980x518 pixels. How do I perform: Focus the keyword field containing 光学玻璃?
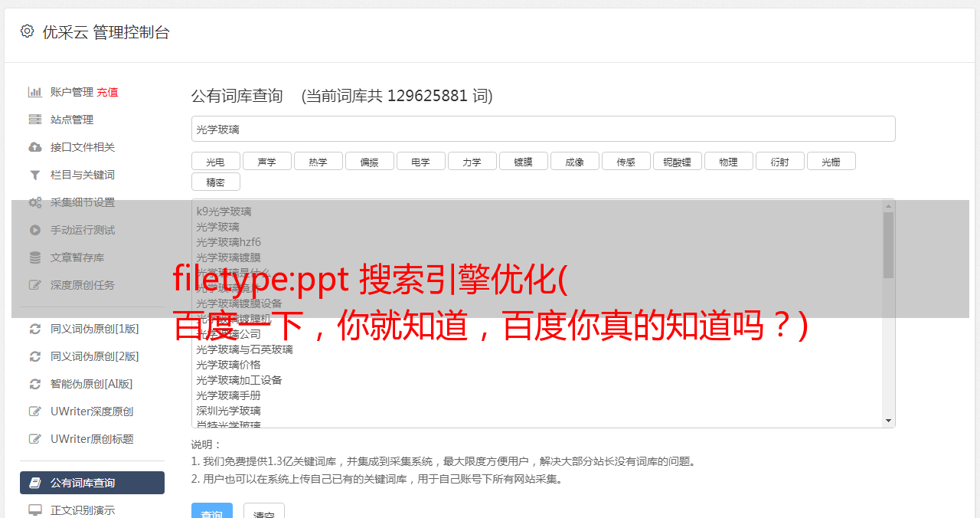pyautogui.click(x=543, y=129)
